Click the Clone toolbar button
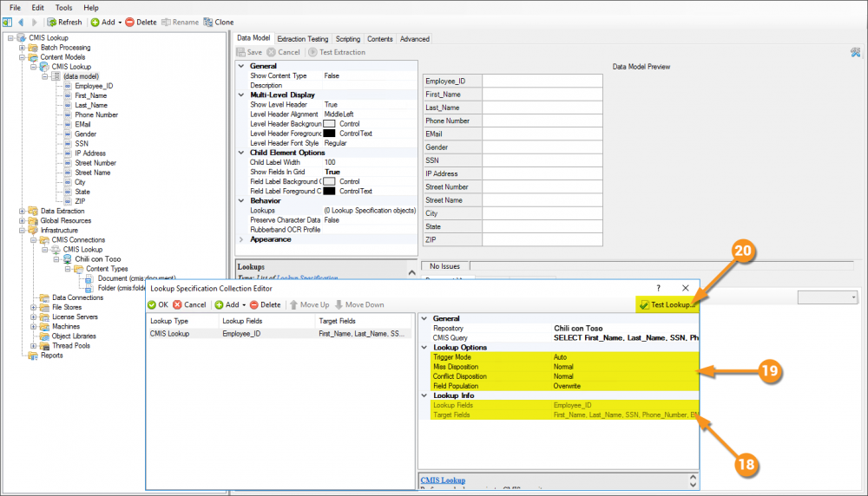 click(x=219, y=23)
